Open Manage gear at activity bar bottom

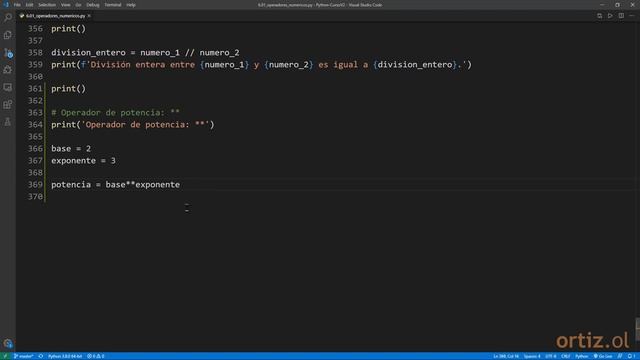click(x=7, y=343)
